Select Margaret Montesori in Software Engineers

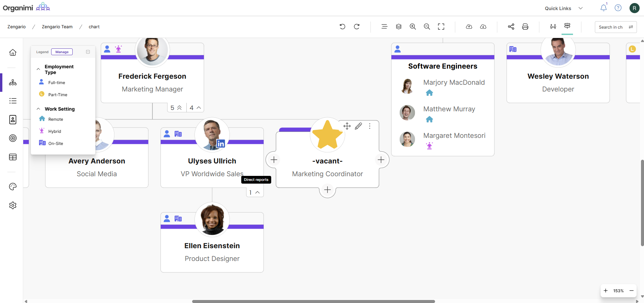(454, 136)
